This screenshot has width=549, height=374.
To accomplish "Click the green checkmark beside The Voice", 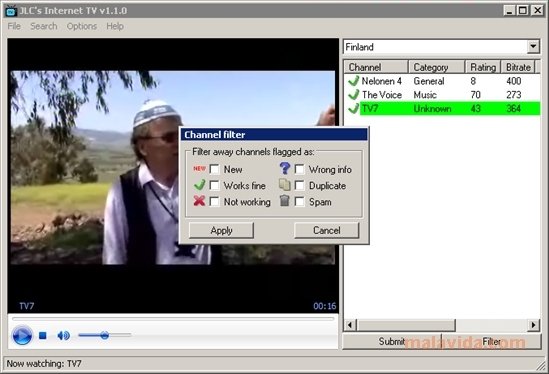I will coord(354,95).
